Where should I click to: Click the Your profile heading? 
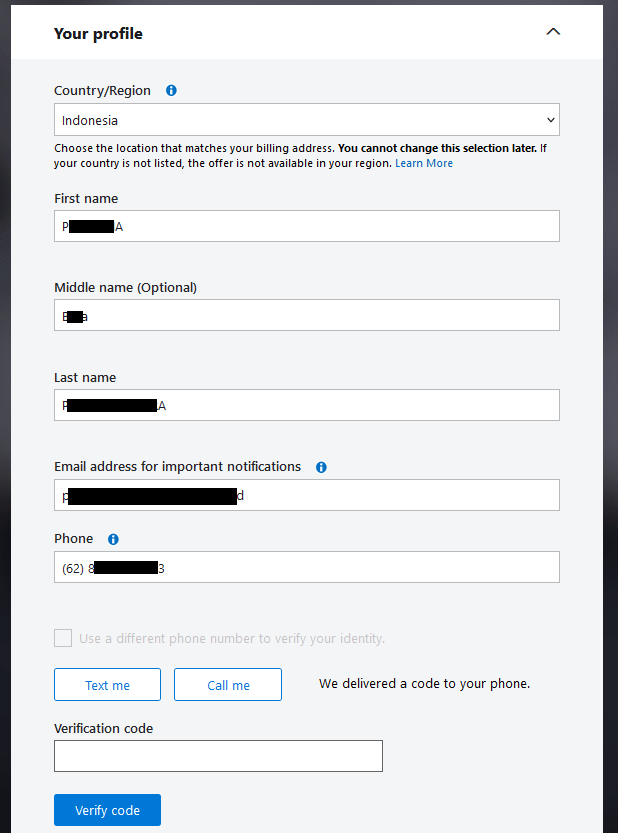(x=98, y=32)
